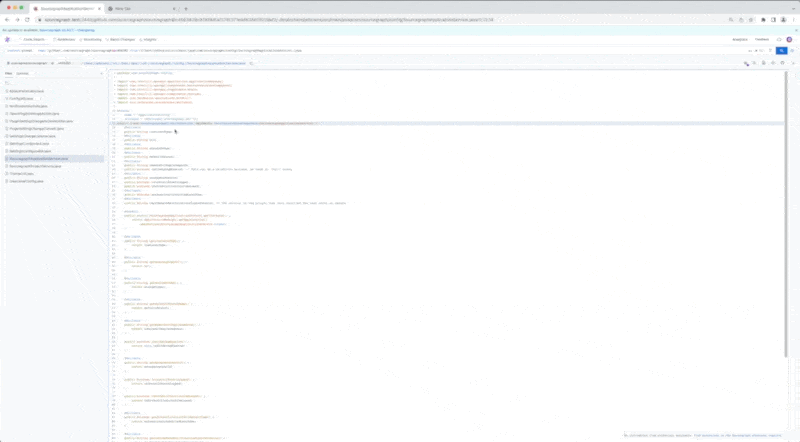The image size is (800, 442).
Task: Click the Sourcegraph search query input
Action: point(388,51)
